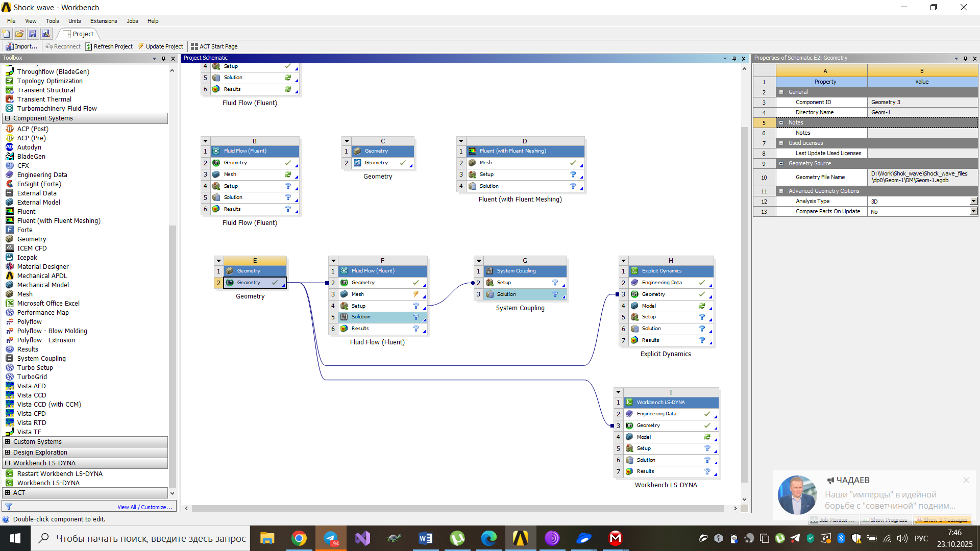Select Autodyn in the toolbox
This screenshot has width=980, height=551.
[29, 147]
